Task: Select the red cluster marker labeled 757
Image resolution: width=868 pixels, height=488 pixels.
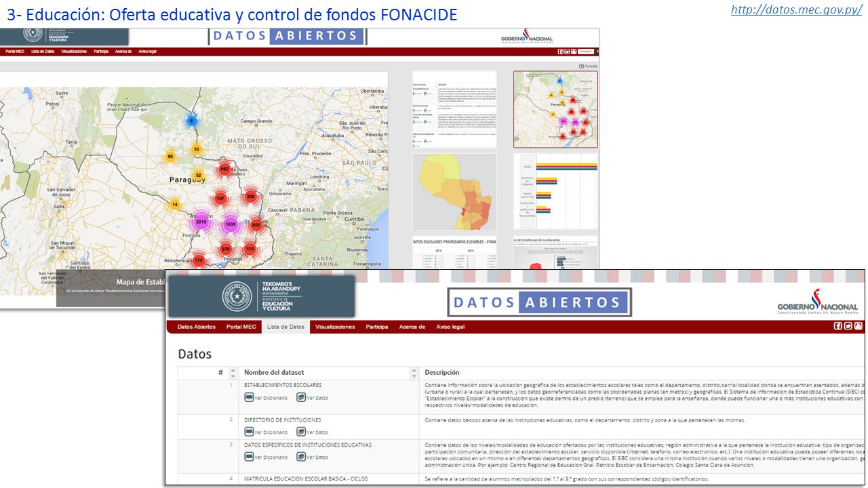Action: 220,199
